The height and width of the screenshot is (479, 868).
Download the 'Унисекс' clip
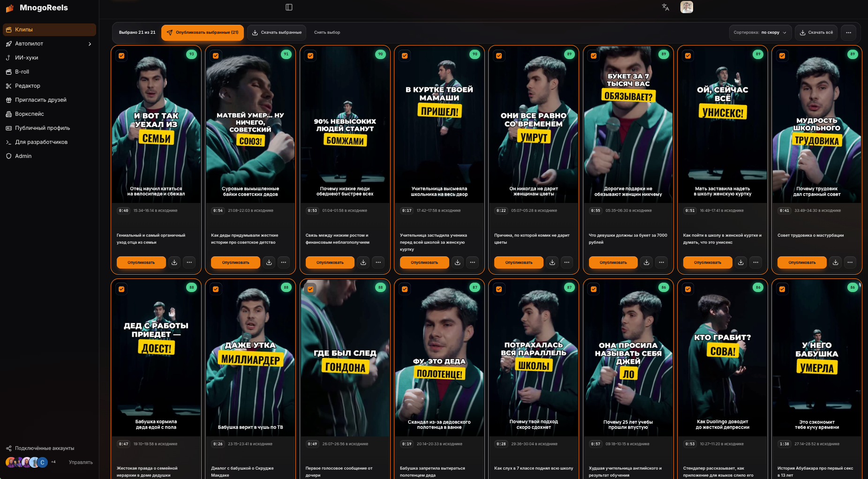[741, 262]
